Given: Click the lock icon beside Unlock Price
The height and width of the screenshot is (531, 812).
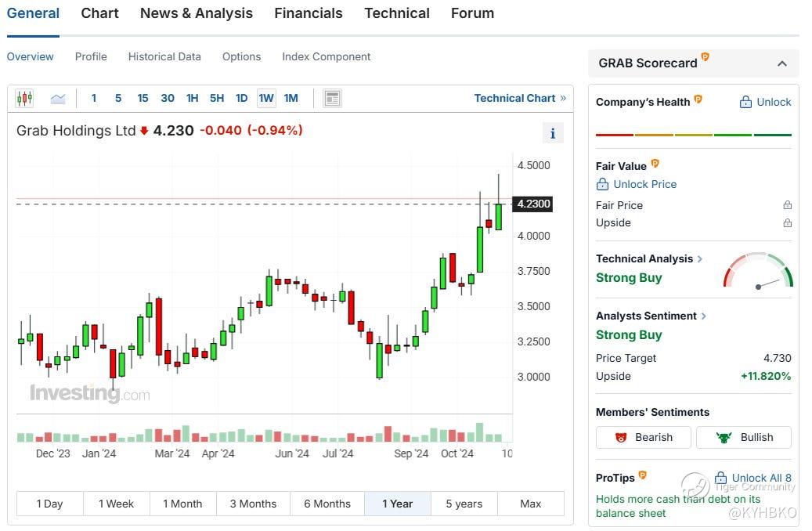Looking at the screenshot, I should (x=602, y=184).
